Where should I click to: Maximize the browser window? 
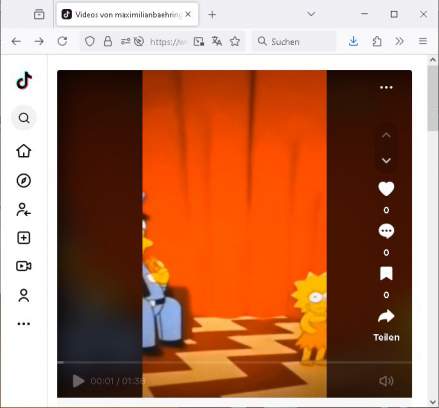tap(394, 14)
